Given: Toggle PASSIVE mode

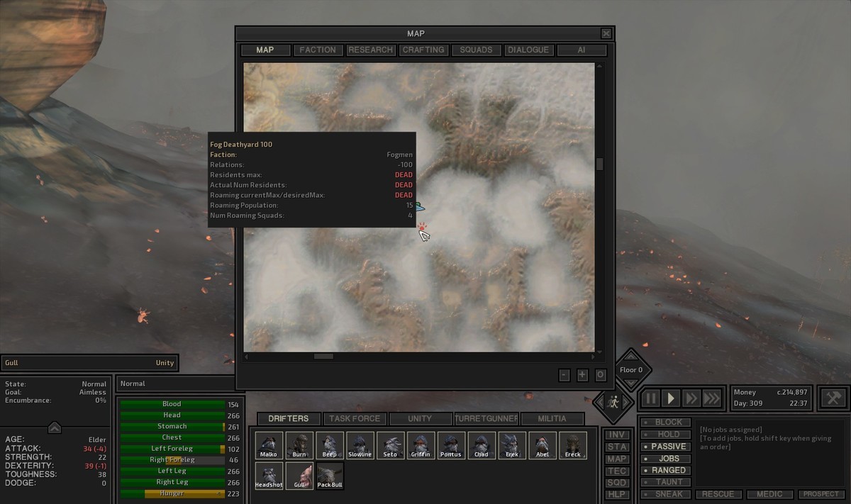Looking at the screenshot, I should pos(664,447).
